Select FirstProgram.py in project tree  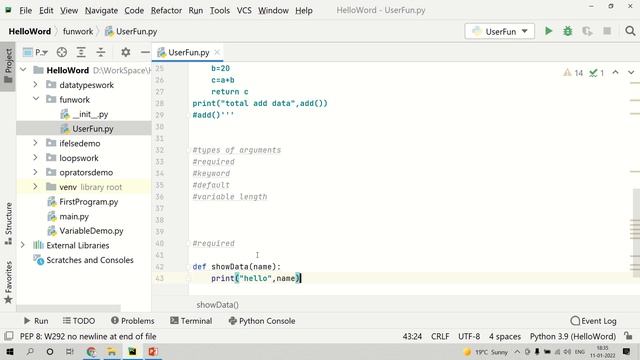pos(84,202)
